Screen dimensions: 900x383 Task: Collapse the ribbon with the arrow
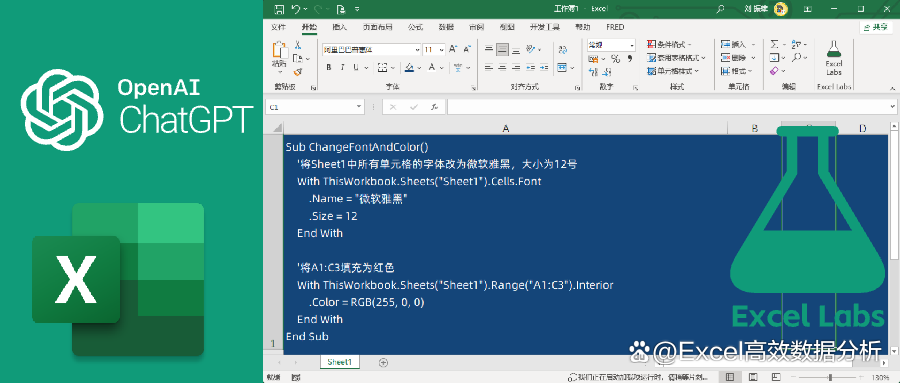pyautogui.click(x=893, y=88)
